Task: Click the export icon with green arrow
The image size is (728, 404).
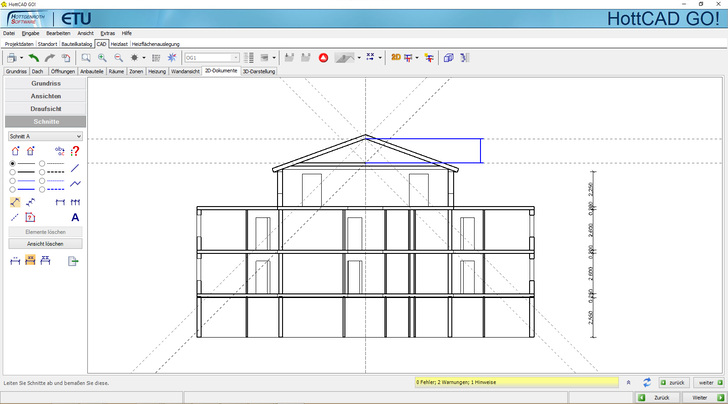Action: 73,261
